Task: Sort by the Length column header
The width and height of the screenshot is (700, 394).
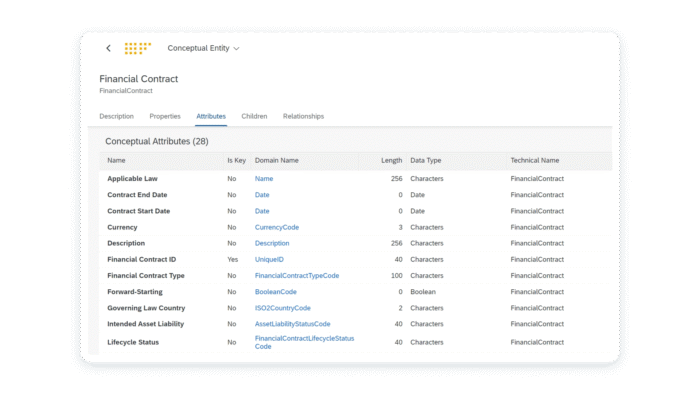Action: click(392, 160)
